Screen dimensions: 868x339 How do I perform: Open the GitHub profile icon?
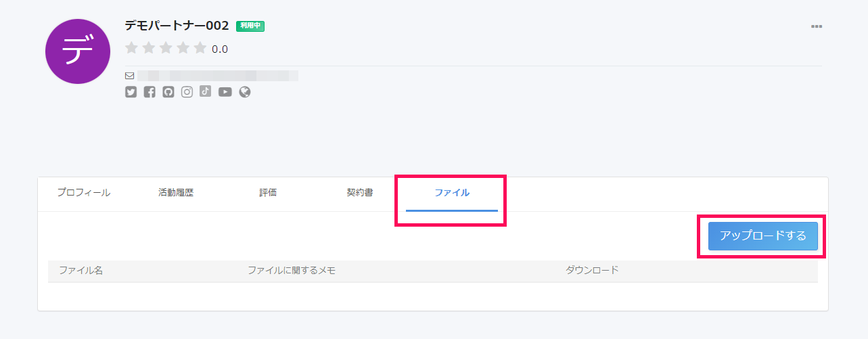tap(168, 92)
